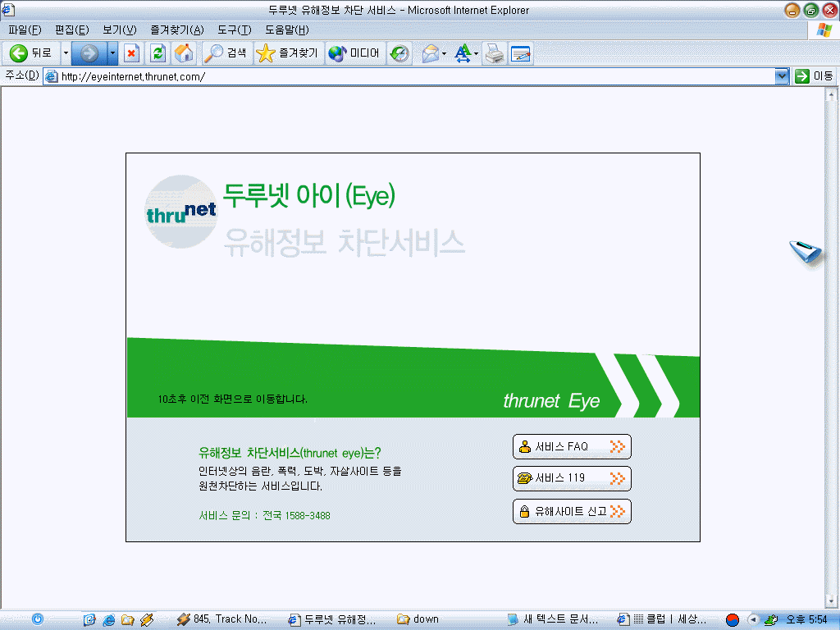Click the 서비스 FAQ button
The image size is (840, 630).
pos(572,447)
